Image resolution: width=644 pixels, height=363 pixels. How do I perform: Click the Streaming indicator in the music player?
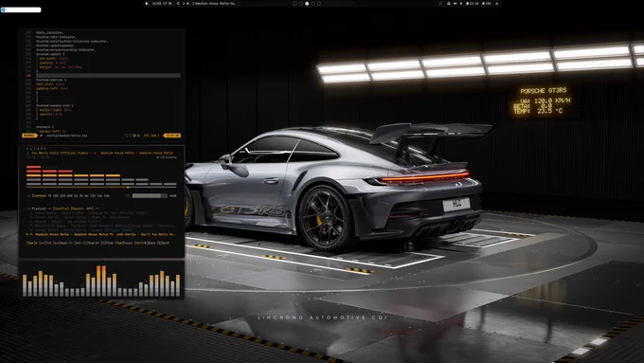167,157
